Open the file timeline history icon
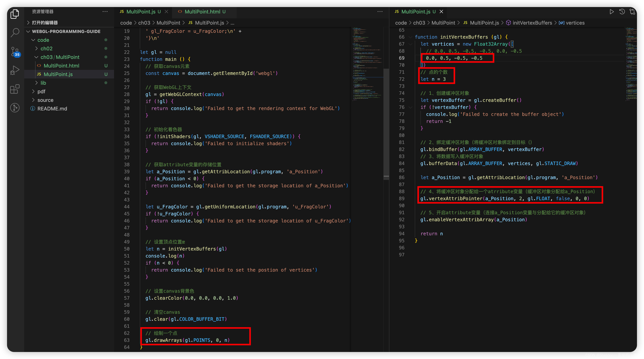The image size is (644, 359). tap(622, 12)
